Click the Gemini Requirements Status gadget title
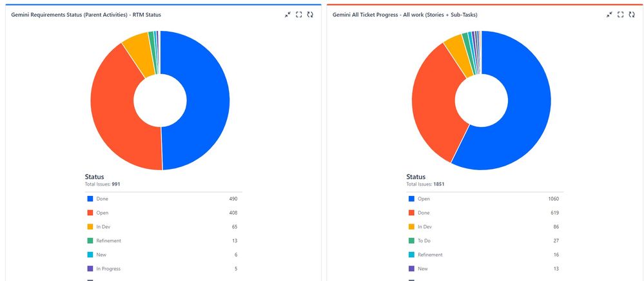Image resolution: width=644 pixels, height=281 pixels. click(x=86, y=15)
